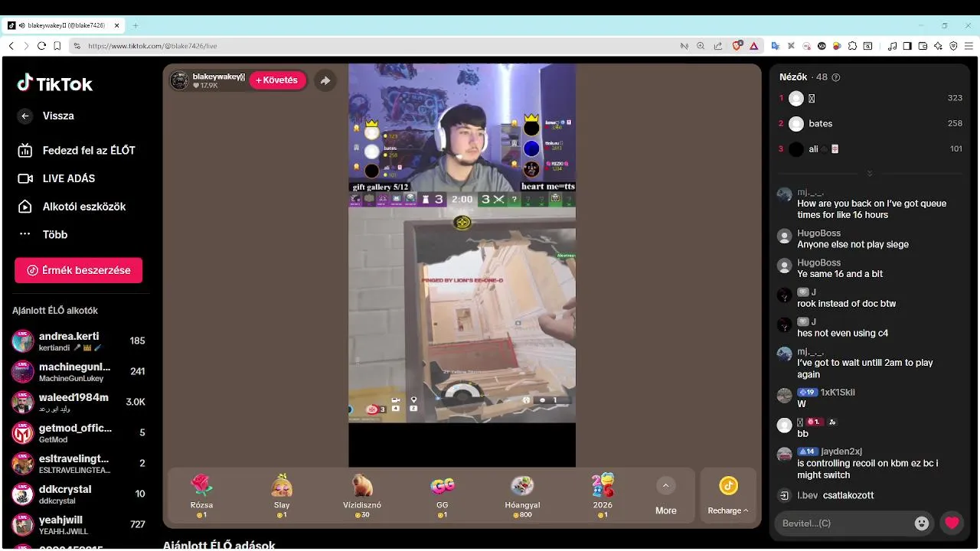Follow streamer with Követés button
The width and height of the screenshot is (980, 551).
click(277, 80)
